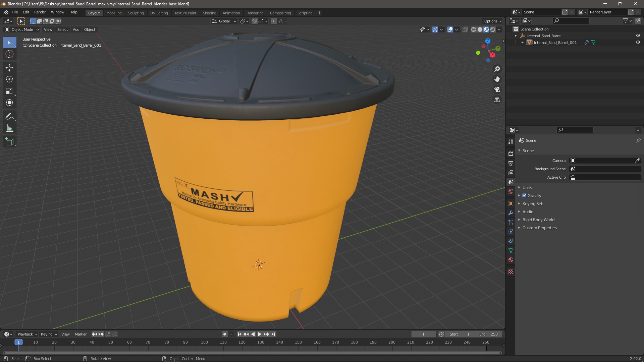Image resolution: width=644 pixels, height=362 pixels.
Task: Switch to wireframe viewport shading
Action: click(473, 29)
